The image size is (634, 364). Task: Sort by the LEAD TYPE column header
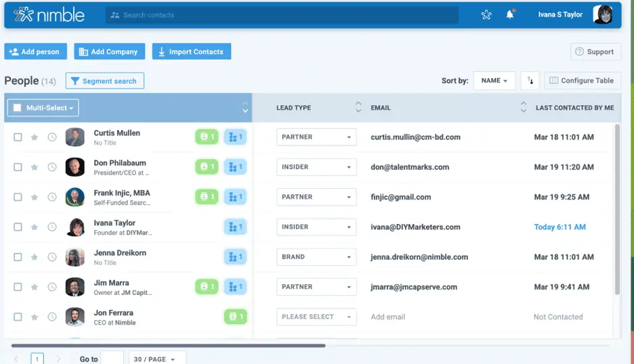pyautogui.click(x=294, y=108)
